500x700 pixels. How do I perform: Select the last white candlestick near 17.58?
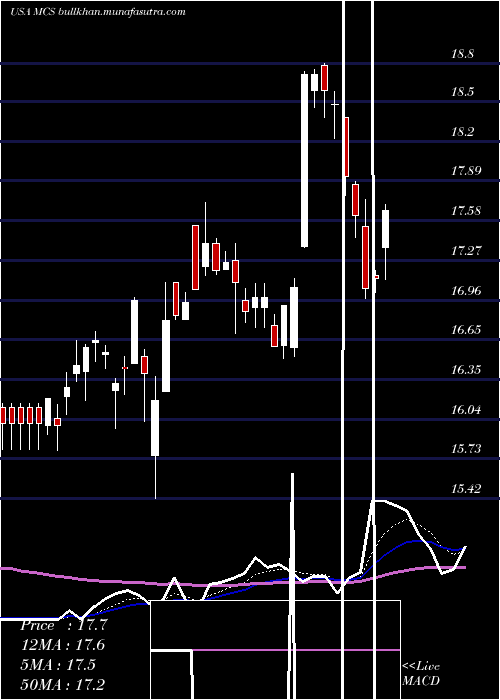point(385,229)
